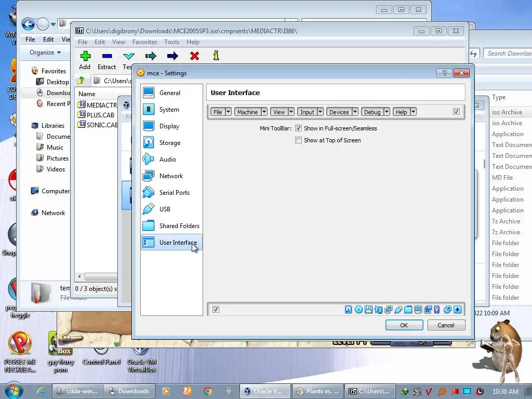Screen dimensions: 532x399
Task: Open the Explorer recent locations dropdown arrow
Action: tap(54, 24)
